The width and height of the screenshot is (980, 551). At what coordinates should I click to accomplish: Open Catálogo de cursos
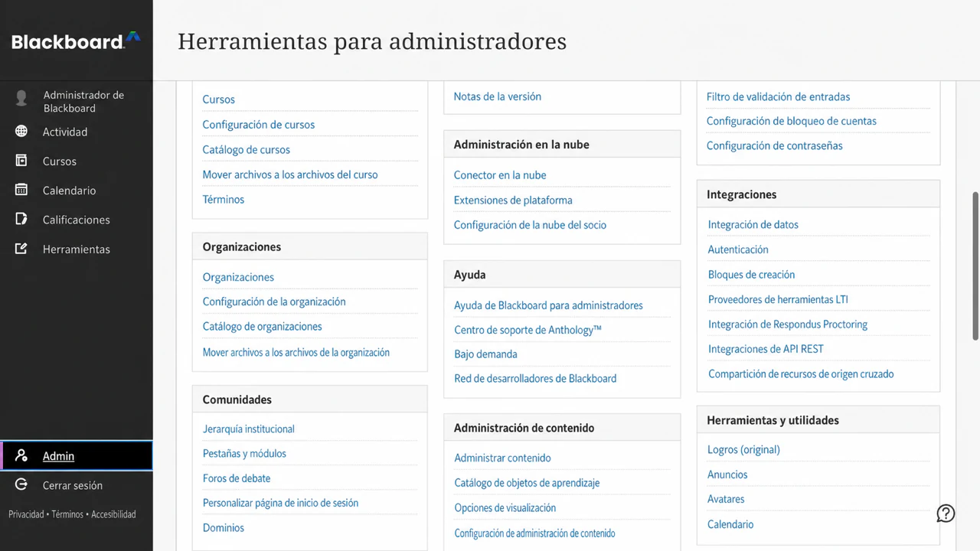[x=246, y=149]
